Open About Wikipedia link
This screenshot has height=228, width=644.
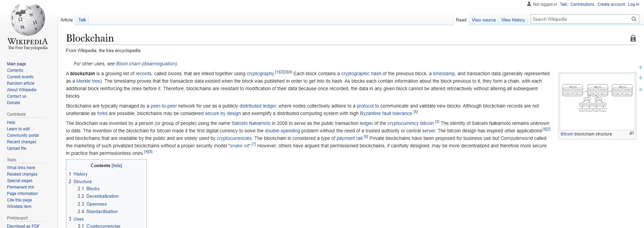pos(21,89)
